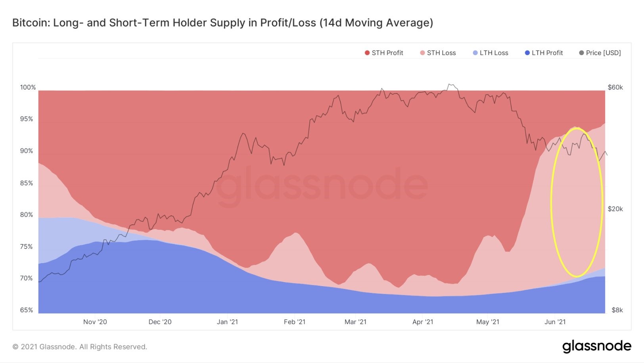Toggle the STH Loss legend entry

click(x=438, y=53)
